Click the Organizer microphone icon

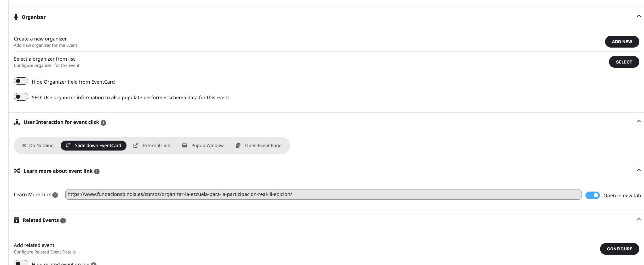(16, 17)
